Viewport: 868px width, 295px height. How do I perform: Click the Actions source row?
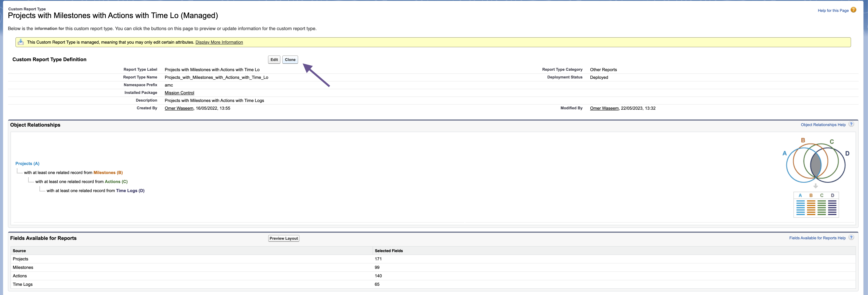point(433,276)
